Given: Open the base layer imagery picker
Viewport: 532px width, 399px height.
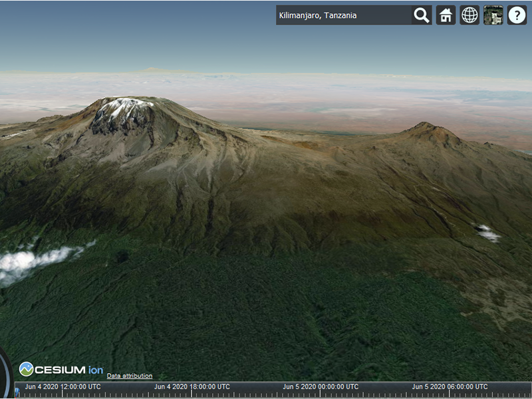Looking at the screenshot, I should [x=493, y=15].
